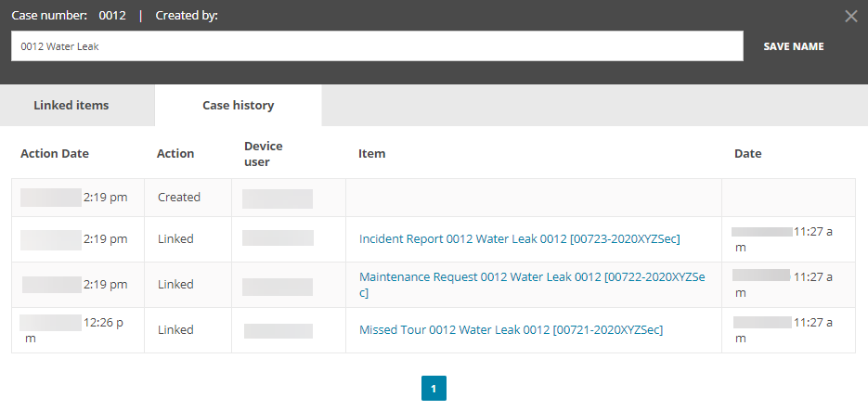This screenshot has width=868, height=410.
Task: Select the Created action cell
Action: [179, 197]
